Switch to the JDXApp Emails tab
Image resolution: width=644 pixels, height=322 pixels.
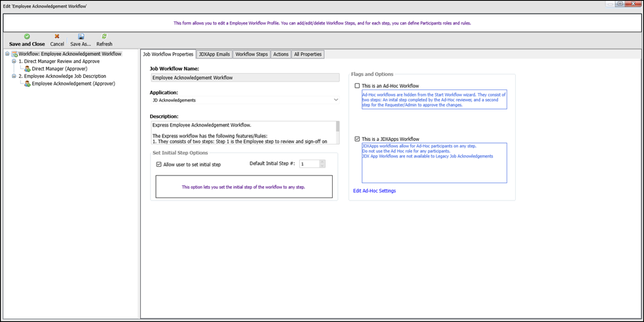215,54
